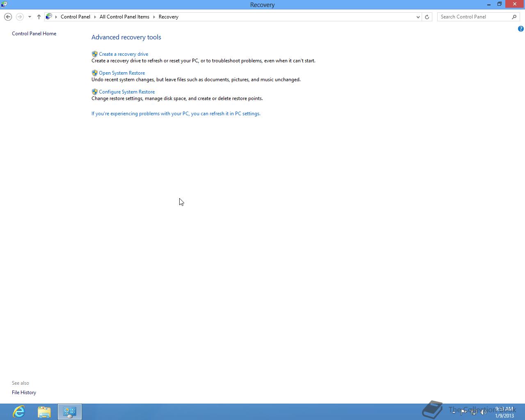Screen dimensions: 525x420
Task: Open File Explorer from the taskbar
Action: coord(44,412)
